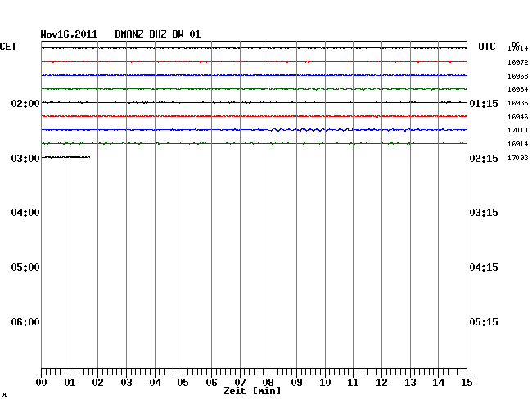Click minute tick label 04 on axis

click(155, 383)
